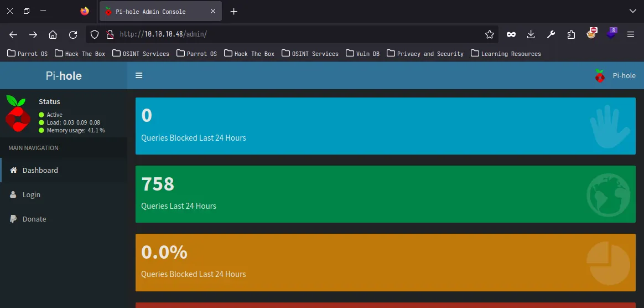Click the Pi-hole logo in the Status panel
The image size is (644, 308).
[17, 112]
